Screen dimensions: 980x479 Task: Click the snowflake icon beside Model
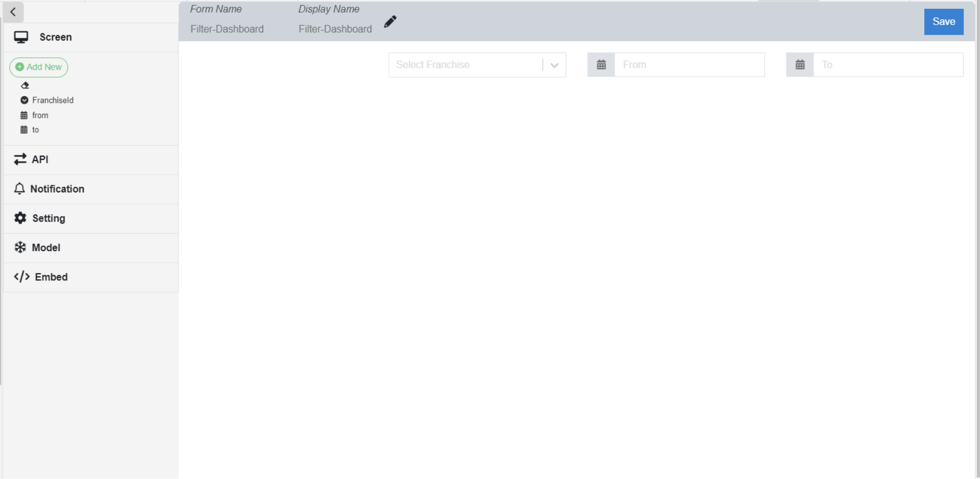[x=20, y=248]
